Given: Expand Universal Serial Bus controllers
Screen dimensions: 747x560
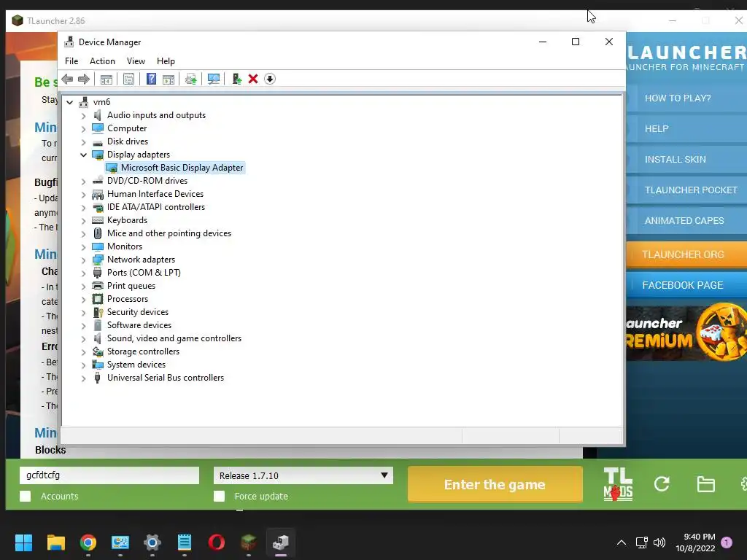Looking at the screenshot, I should click(x=83, y=378).
